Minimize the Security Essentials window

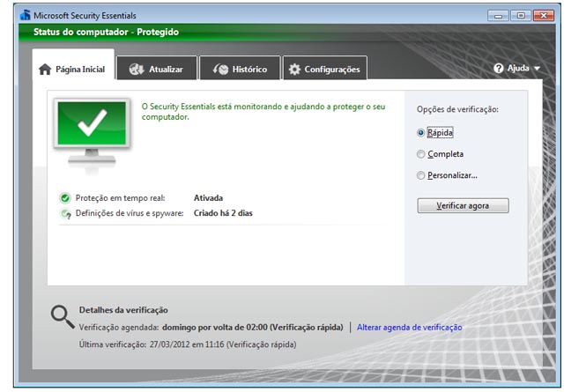click(498, 15)
